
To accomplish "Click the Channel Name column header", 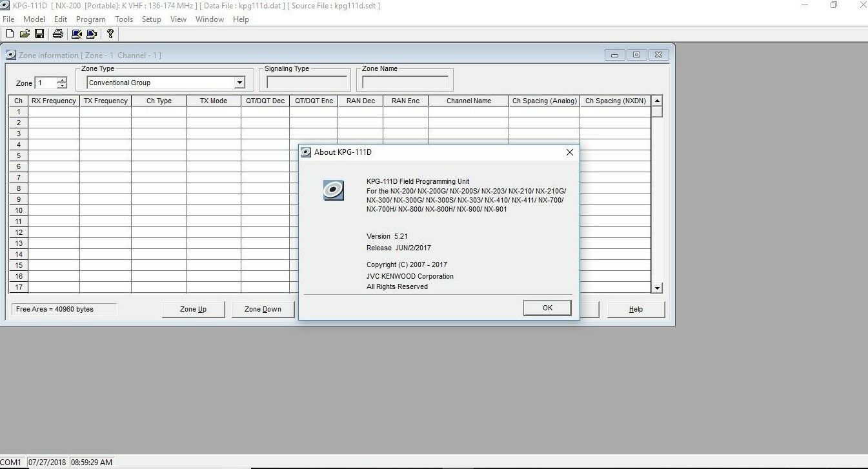I will click(469, 101).
